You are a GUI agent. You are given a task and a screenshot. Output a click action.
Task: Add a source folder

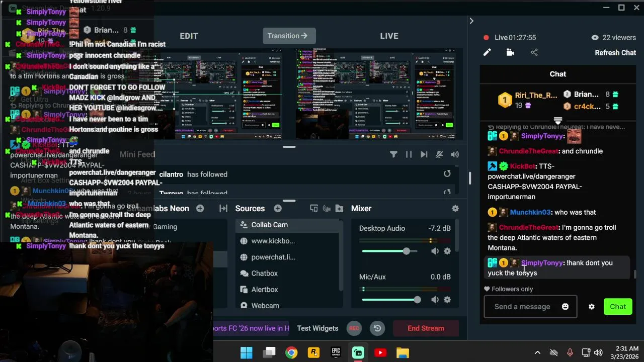click(x=339, y=208)
